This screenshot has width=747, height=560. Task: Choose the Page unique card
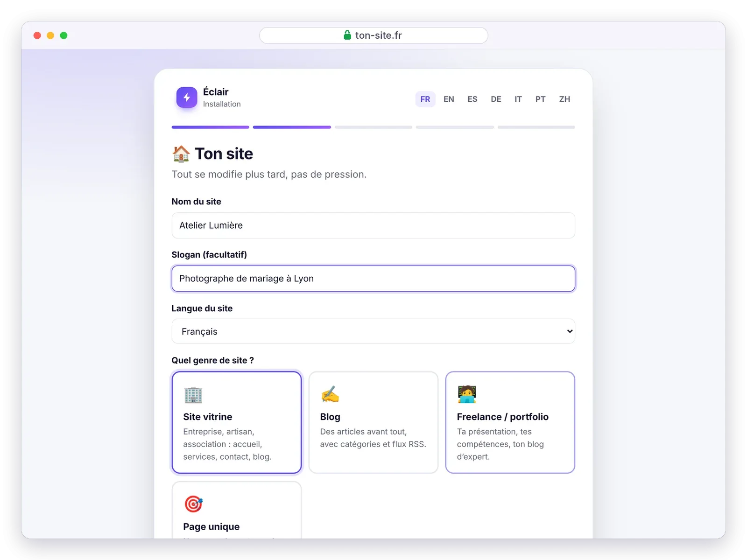tap(237, 510)
